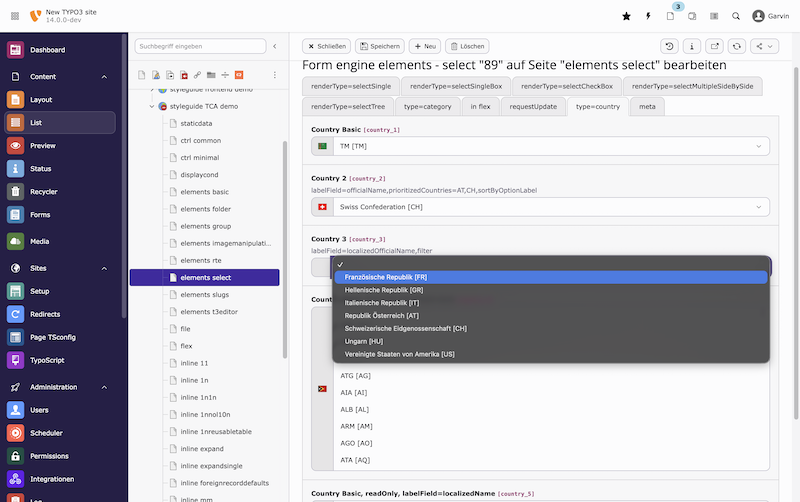Collapse styleguide TCA demo tree node
The width and height of the screenshot is (800, 502).
click(x=152, y=105)
